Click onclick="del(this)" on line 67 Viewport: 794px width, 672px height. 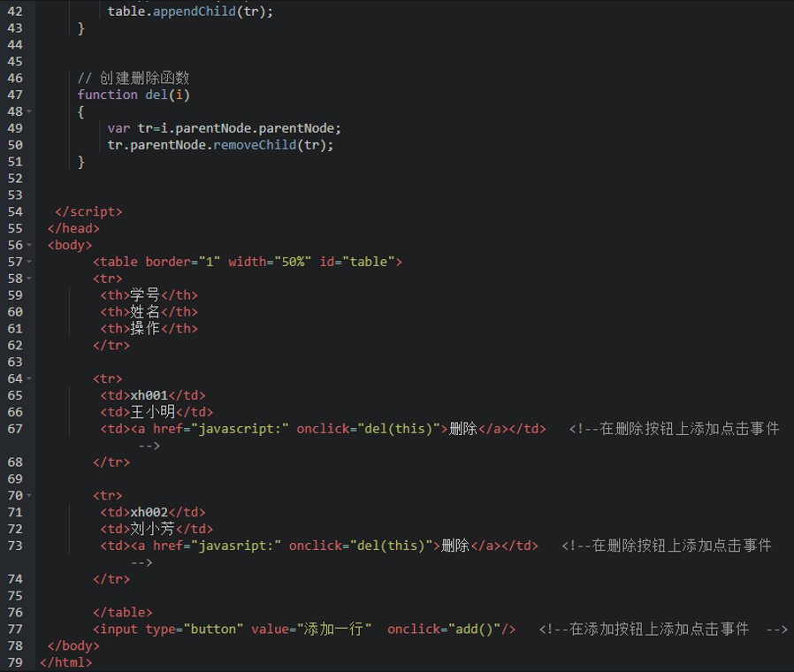pos(368,429)
